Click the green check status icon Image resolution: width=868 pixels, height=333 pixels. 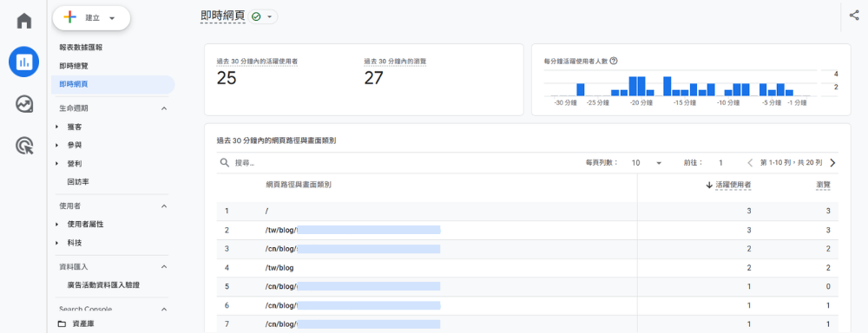click(x=256, y=17)
